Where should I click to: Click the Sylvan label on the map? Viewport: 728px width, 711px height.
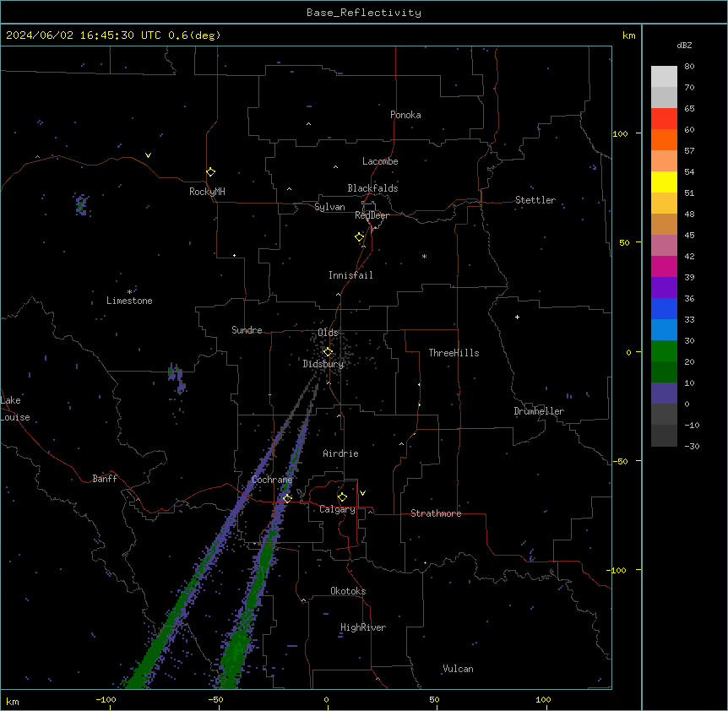click(329, 207)
